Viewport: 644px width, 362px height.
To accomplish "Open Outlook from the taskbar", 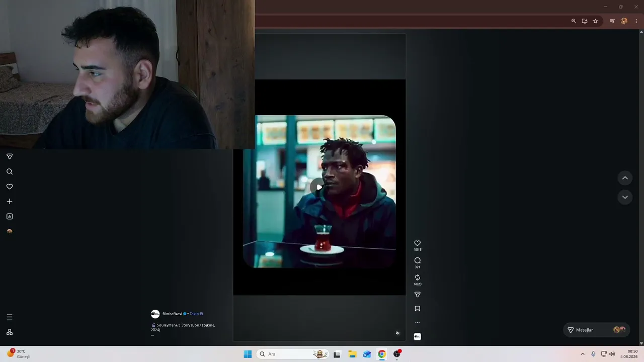I will click(367, 354).
